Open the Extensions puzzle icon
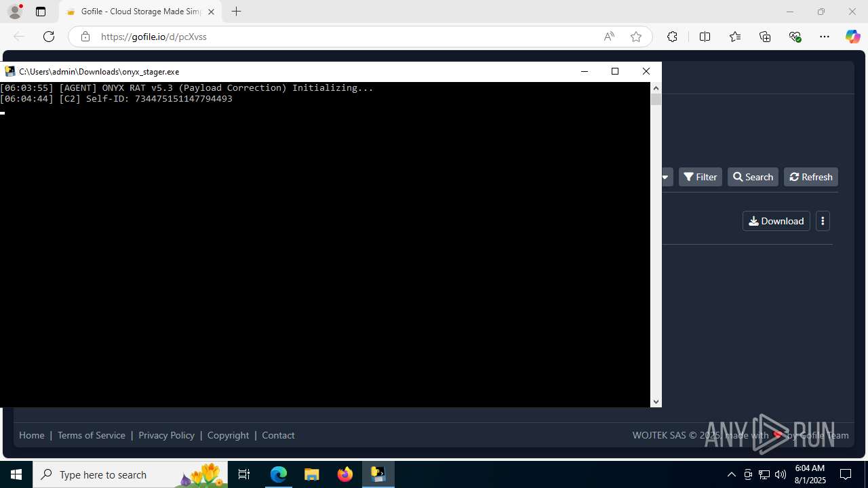Image resolution: width=868 pixels, height=488 pixels. pyautogui.click(x=672, y=37)
